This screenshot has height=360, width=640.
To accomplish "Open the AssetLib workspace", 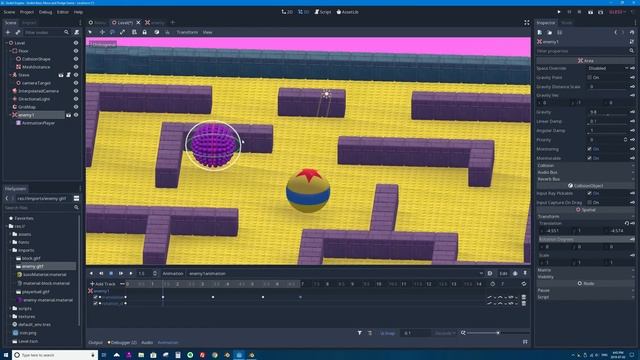I will (347, 12).
